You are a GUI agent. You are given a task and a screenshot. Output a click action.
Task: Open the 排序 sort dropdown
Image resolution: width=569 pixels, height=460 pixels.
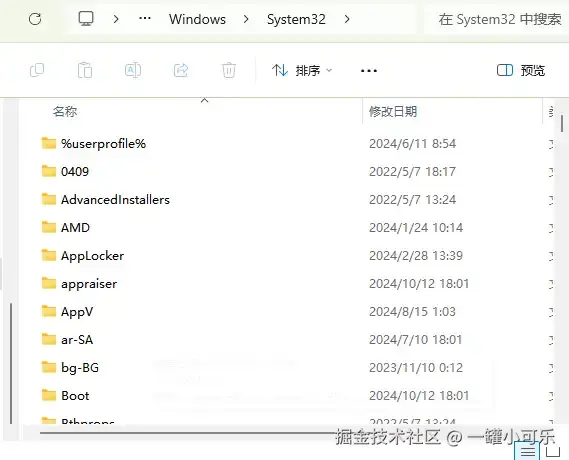(302, 70)
